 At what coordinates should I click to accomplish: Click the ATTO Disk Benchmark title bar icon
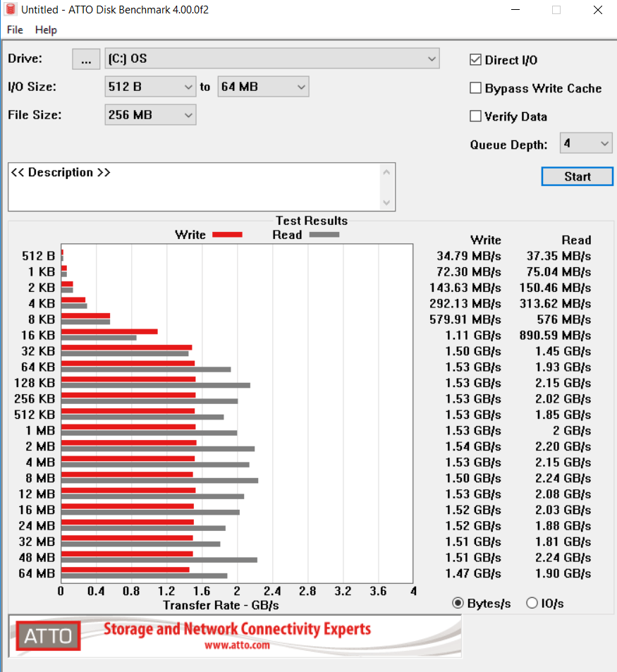pyautogui.click(x=11, y=10)
